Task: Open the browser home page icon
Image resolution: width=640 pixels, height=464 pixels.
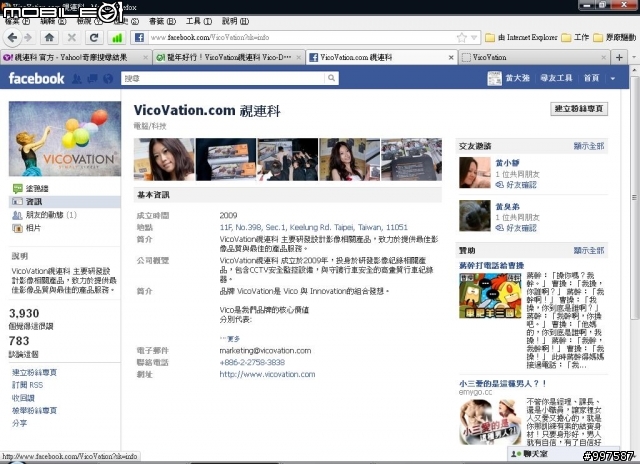Action: [x=49, y=38]
